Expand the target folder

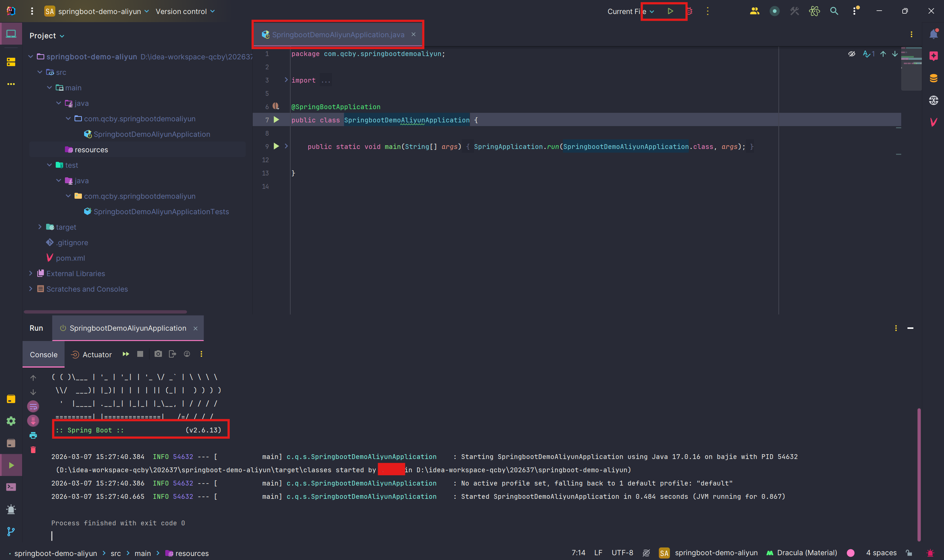(40, 227)
